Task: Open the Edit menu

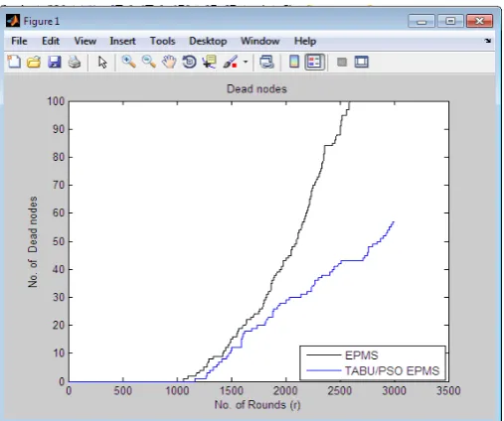Action: pos(51,41)
